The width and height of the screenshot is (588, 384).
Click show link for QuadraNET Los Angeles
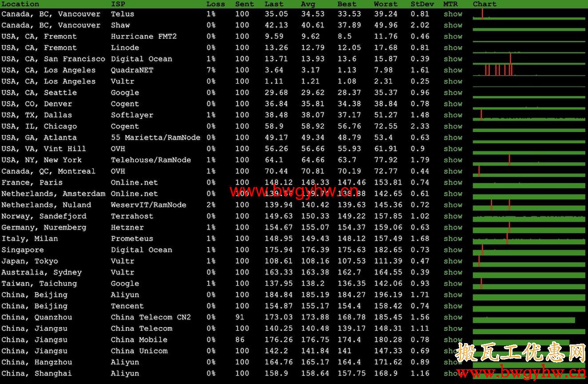click(453, 70)
